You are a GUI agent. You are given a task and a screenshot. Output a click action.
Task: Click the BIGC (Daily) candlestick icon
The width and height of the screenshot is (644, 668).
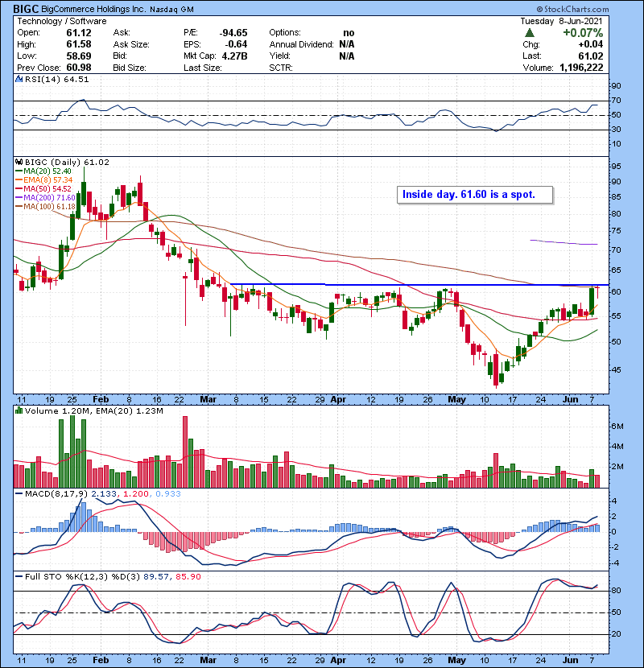coord(19,162)
